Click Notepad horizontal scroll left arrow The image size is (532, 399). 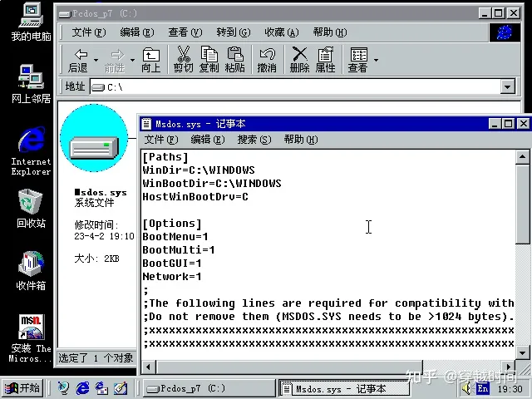point(148,367)
